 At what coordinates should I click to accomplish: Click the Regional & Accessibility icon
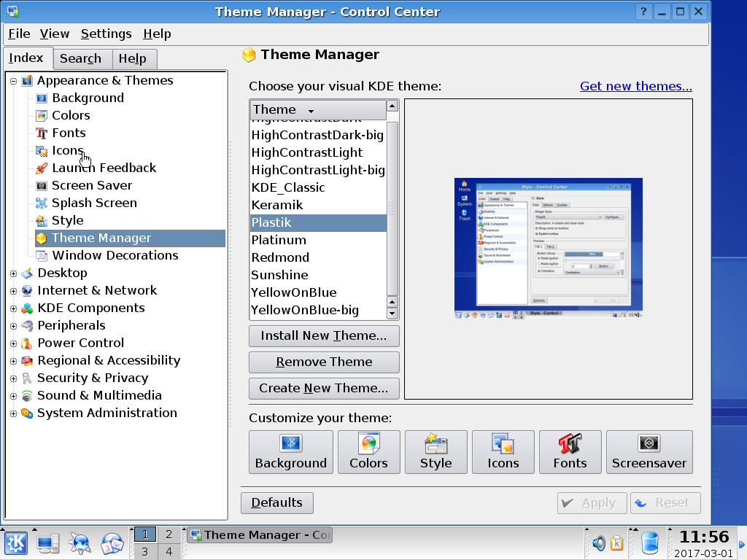pos(27,360)
